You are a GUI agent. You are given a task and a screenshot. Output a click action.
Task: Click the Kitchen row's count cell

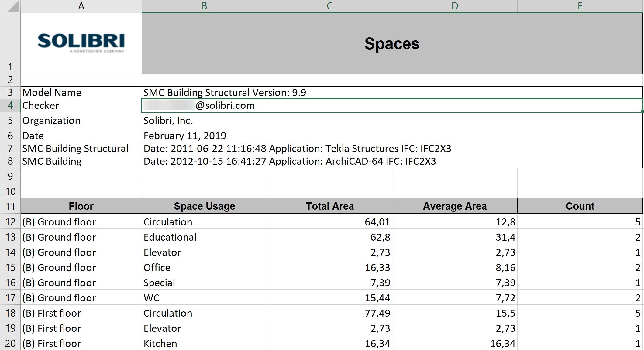pyautogui.click(x=580, y=343)
